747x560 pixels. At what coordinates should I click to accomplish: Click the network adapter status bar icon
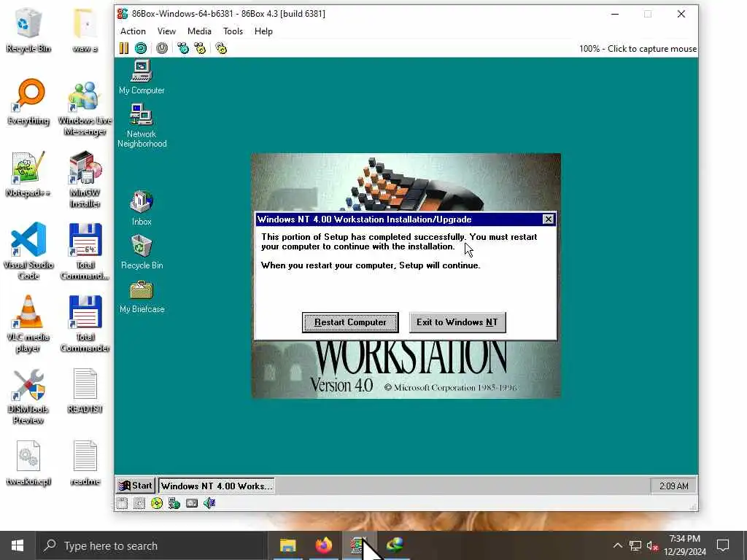(174, 503)
